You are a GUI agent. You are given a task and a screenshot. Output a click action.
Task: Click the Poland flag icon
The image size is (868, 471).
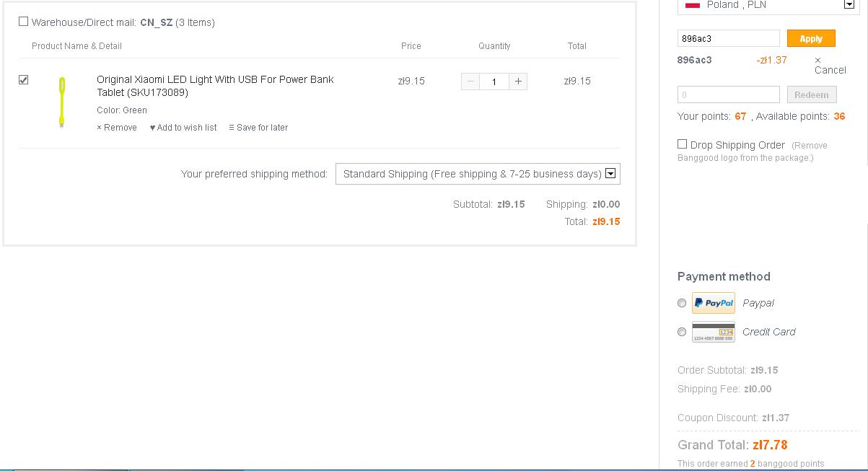pos(693,5)
